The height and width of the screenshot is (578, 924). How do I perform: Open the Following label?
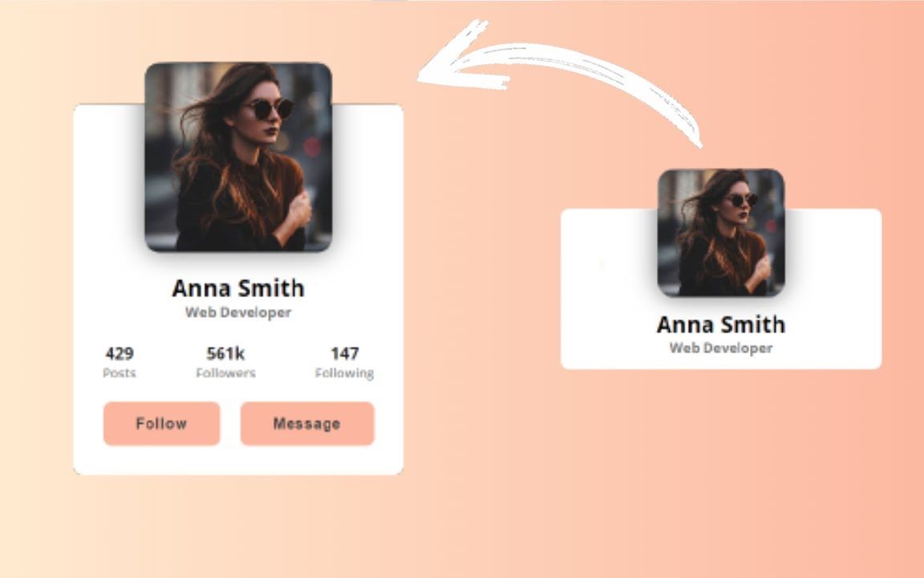tap(344, 372)
